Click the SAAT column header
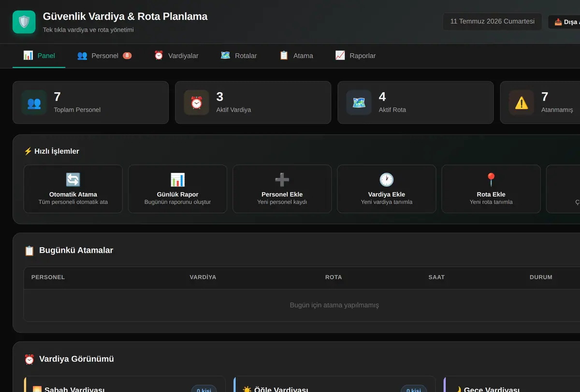The height and width of the screenshot is (392, 580). [436, 277]
